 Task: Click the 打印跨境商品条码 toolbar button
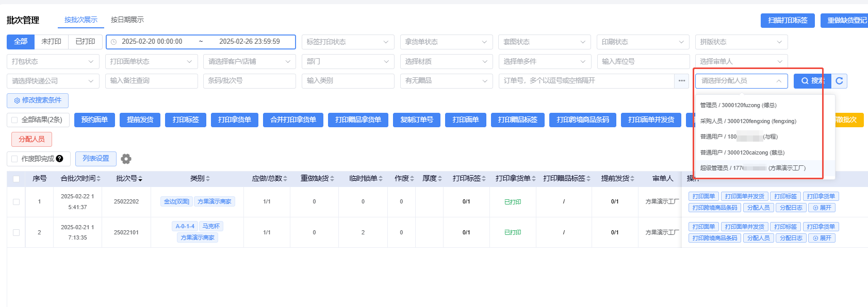pos(583,120)
